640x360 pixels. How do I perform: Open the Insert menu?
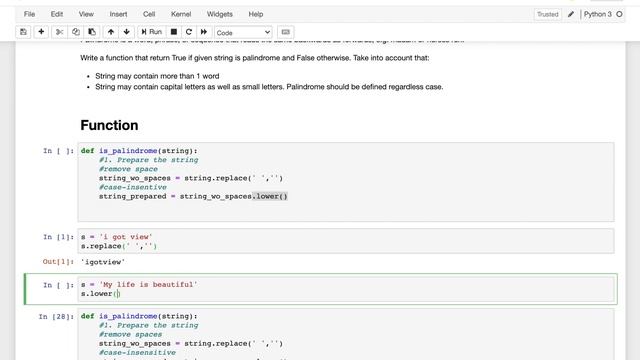[x=118, y=14]
